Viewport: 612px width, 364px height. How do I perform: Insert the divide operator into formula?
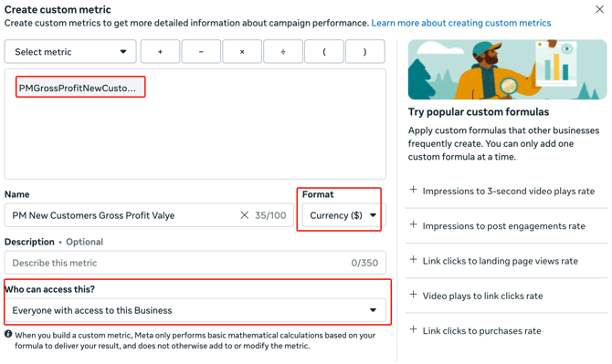click(x=283, y=51)
